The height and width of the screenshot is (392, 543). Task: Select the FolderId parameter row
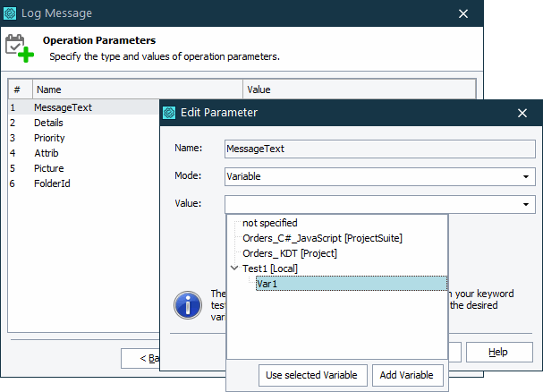51,183
